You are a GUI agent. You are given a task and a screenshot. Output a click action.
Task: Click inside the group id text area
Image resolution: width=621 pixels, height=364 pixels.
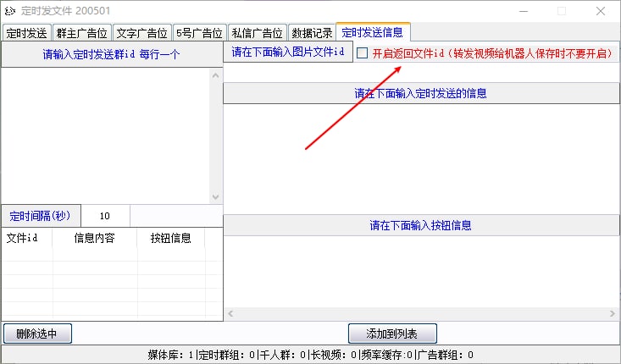click(105, 135)
